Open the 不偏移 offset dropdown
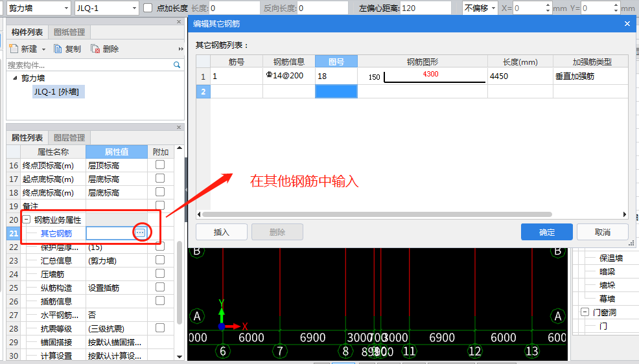Image resolution: width=639 pixels, height=364 pixels. click(x=494, y=8)
